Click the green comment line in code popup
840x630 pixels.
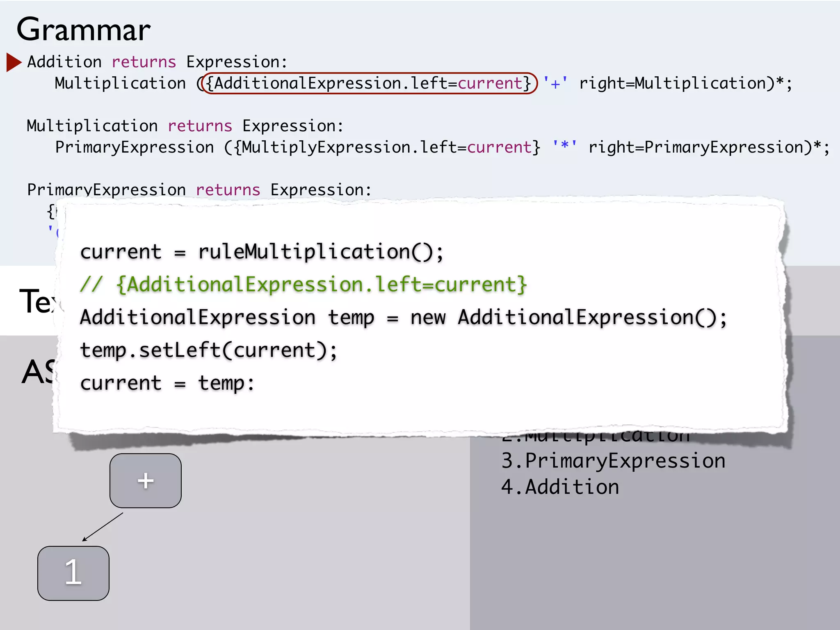pyautogui.click(x=304, y=284)
